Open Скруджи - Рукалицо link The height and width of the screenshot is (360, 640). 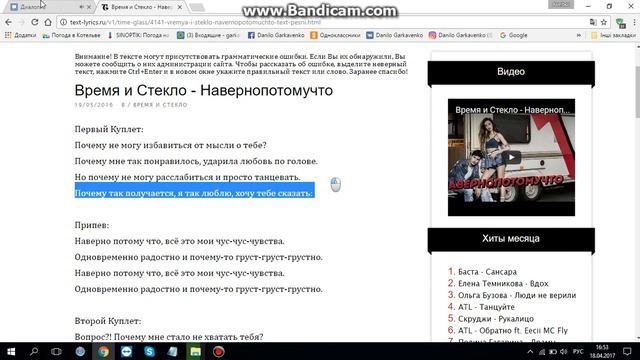click(x=496, y=319)
